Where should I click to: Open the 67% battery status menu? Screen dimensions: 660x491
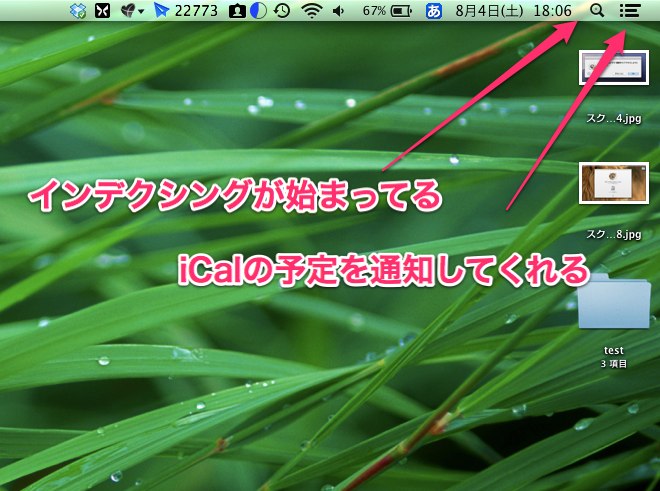(x=387, y=11)
